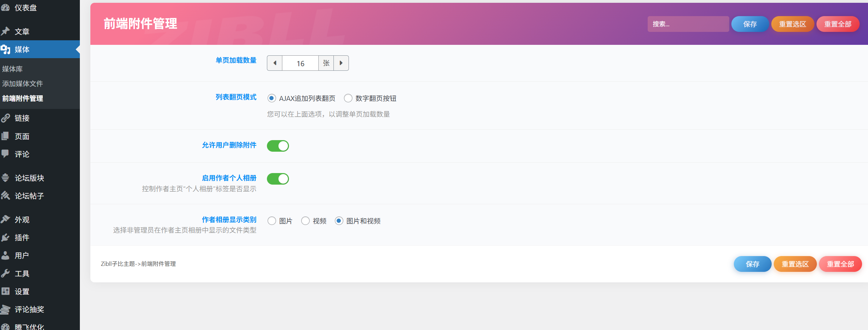The image size is (868, 330).
Task: Select AJAX追加列表翻页 radio option
Action: click(271, 98)
